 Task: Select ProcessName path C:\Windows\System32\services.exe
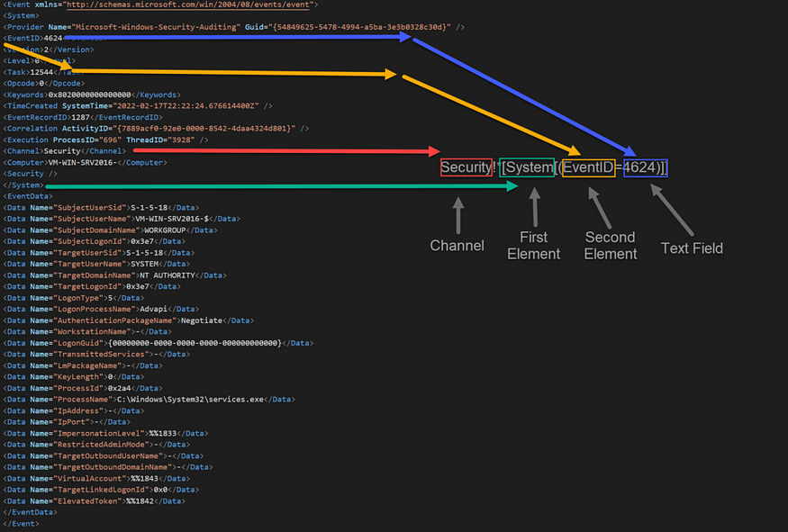pyautogui.click(x=190, y=400)
